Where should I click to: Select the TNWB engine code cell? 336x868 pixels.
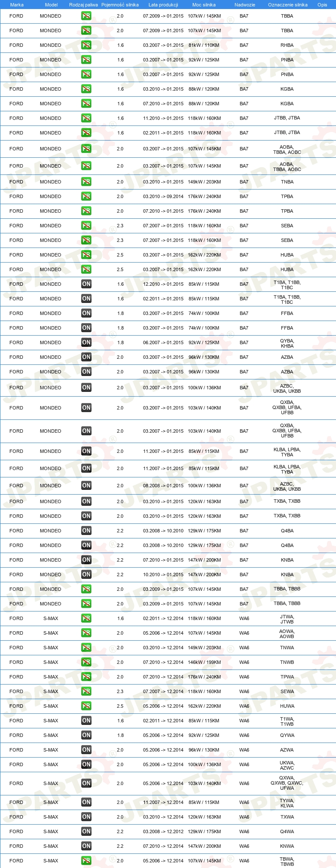[x=287, y=662]
